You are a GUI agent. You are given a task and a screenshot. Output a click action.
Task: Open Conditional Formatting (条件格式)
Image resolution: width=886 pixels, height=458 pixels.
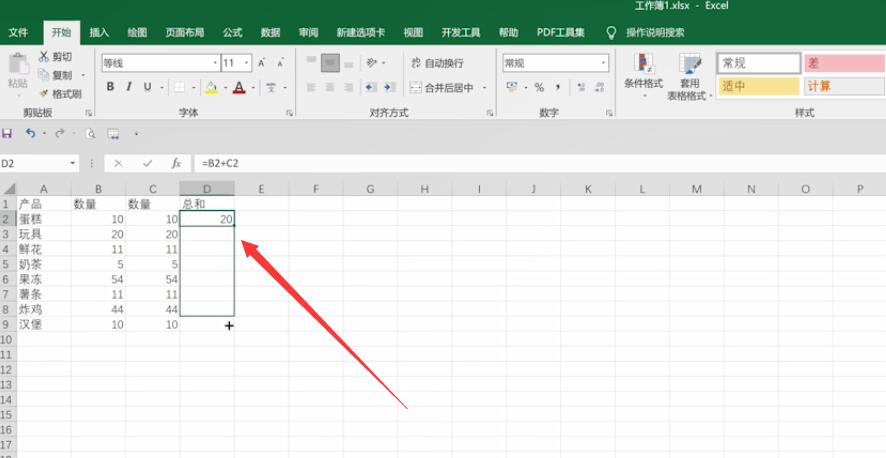[644, 75]
